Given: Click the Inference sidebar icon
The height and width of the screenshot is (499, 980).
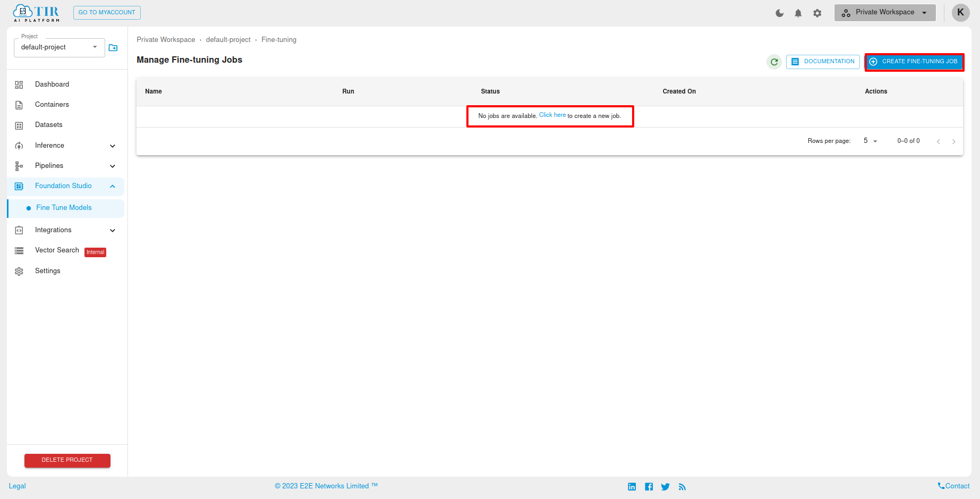Looking at the screenshot, I should [19, 146].
